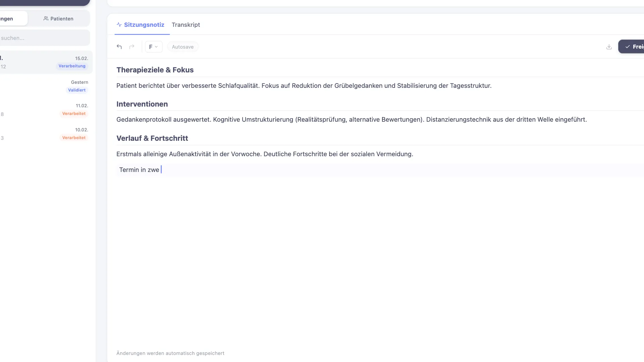Click the people icon next to Patienten
Viewport: 644px width, 362px height.
pos(46,18)
